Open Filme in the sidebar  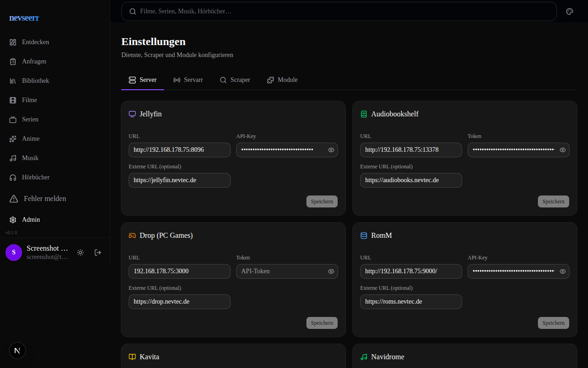[x=55, y=100]
